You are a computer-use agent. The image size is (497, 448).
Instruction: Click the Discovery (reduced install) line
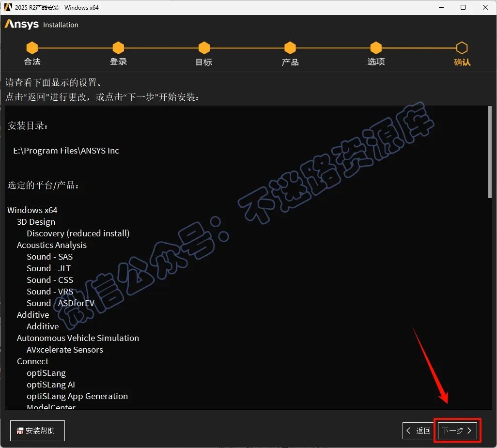(x=78, y=233)
